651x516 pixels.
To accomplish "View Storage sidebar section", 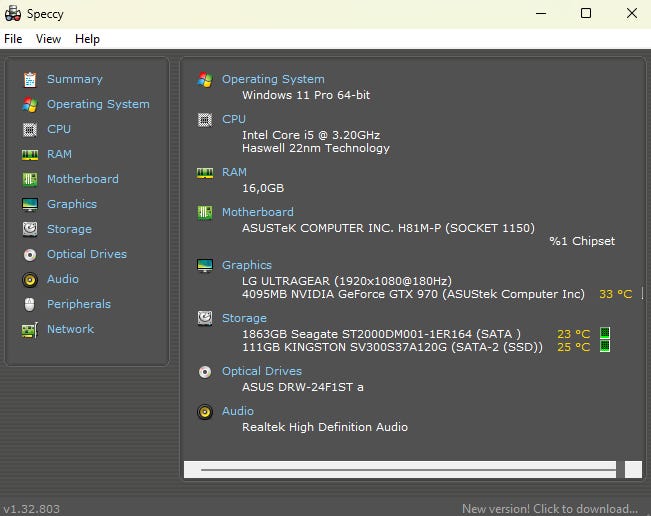I will [69, 229].
